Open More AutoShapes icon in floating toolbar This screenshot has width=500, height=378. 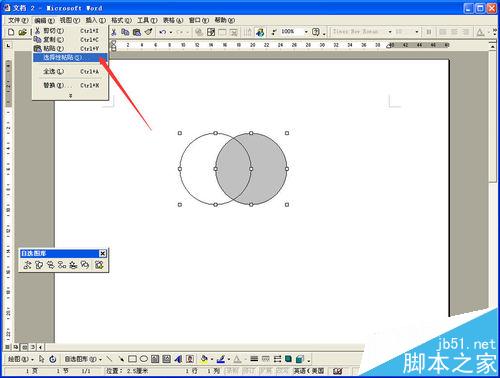(99, 265)
